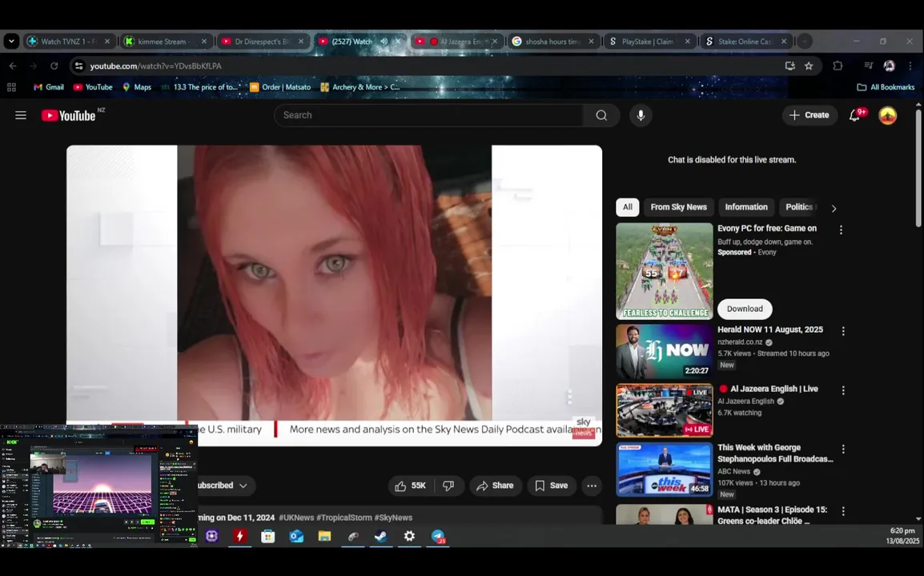Select the Information filter chip

746,207
